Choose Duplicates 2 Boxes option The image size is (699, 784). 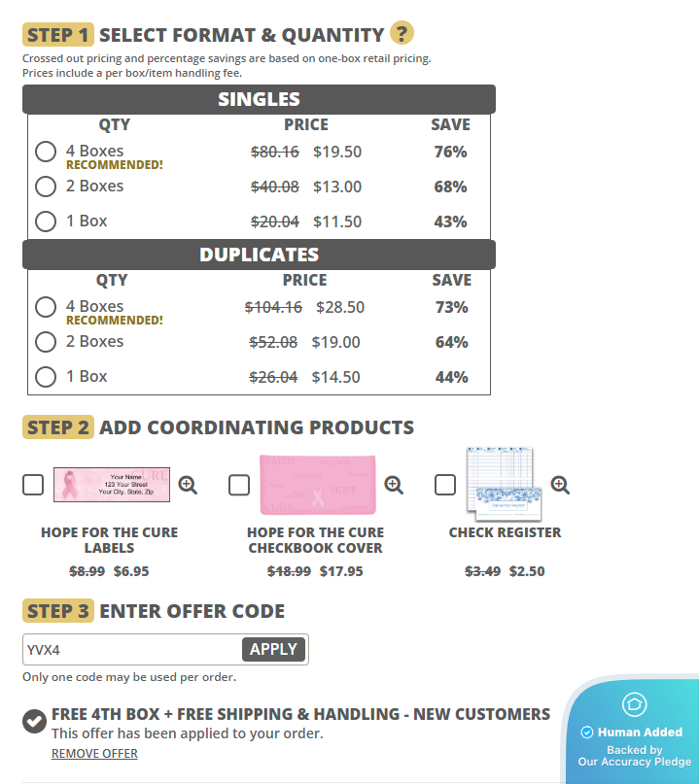[x=46, y=342]
